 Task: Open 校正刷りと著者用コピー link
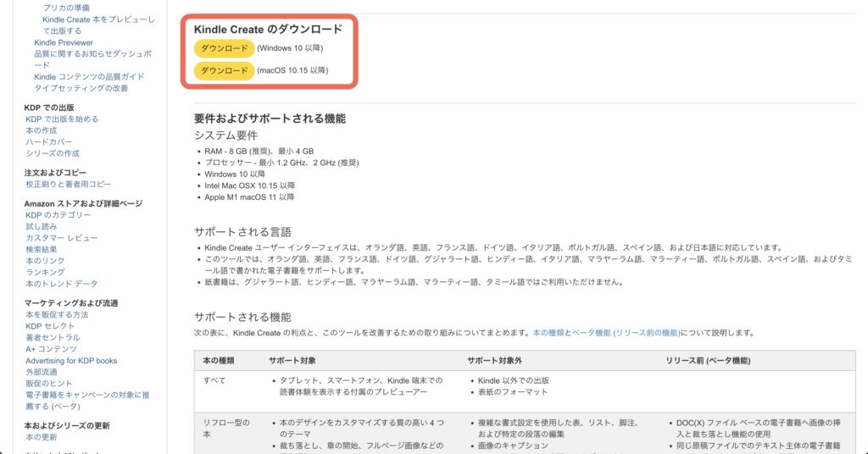pos(68,184)
